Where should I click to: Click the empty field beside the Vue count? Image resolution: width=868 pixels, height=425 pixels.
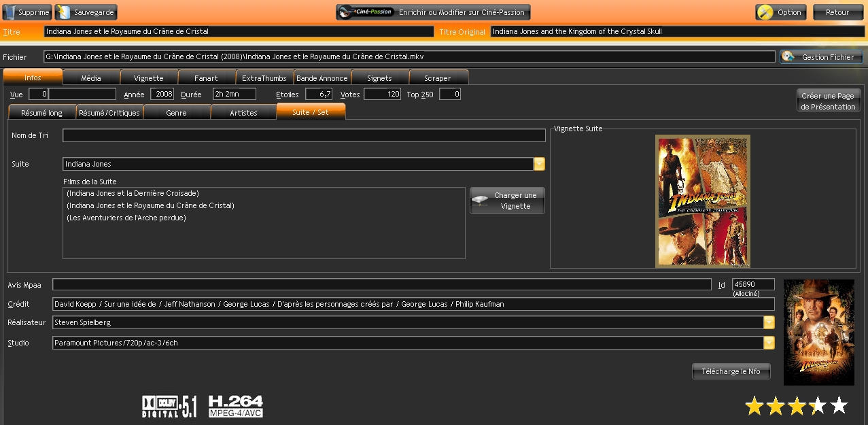pos(82,94)
